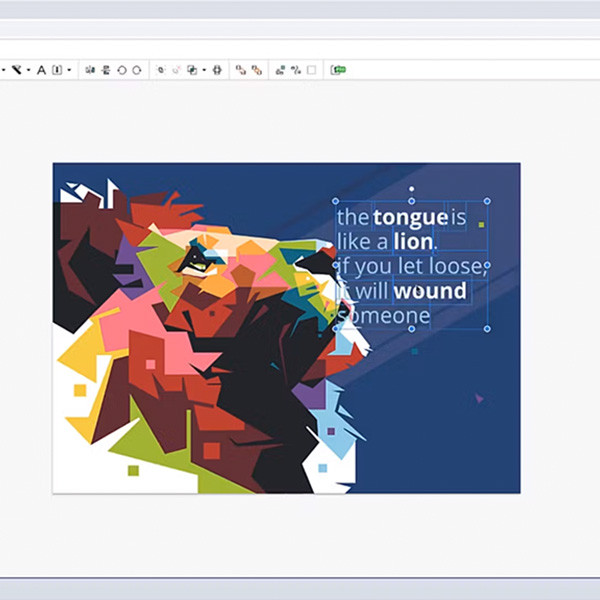Rotate selection counterclockwise (first circular arrow)

(122, 70)
